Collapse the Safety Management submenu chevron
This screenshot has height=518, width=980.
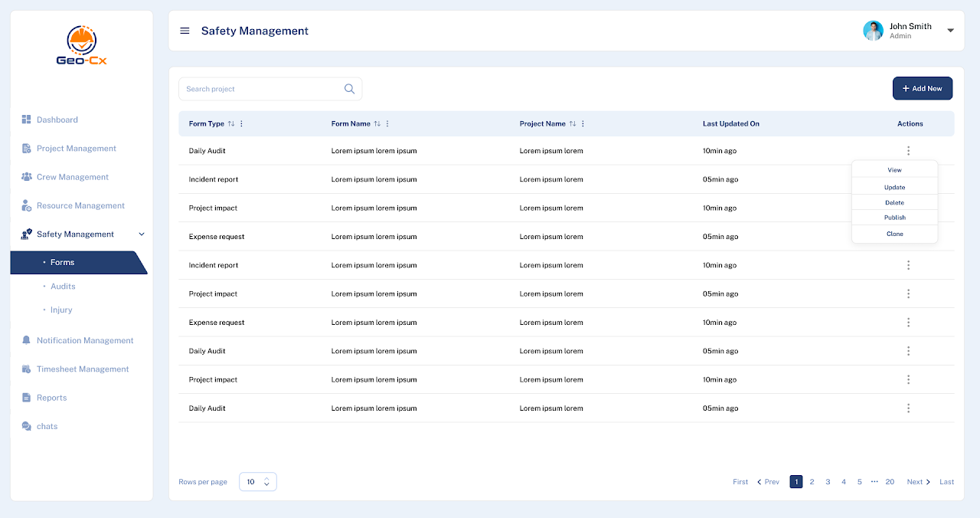coord(141,234)
